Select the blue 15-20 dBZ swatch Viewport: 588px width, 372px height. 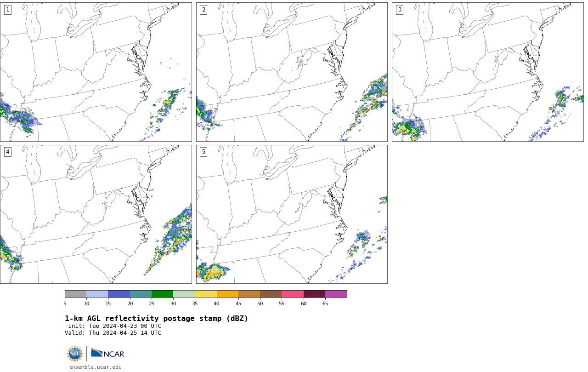point(119,294)
